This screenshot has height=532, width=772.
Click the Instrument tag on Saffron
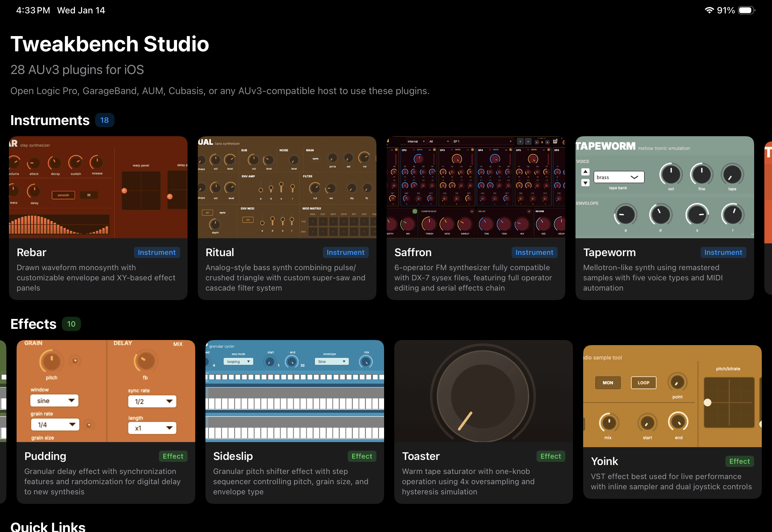(x=534, y=252)
